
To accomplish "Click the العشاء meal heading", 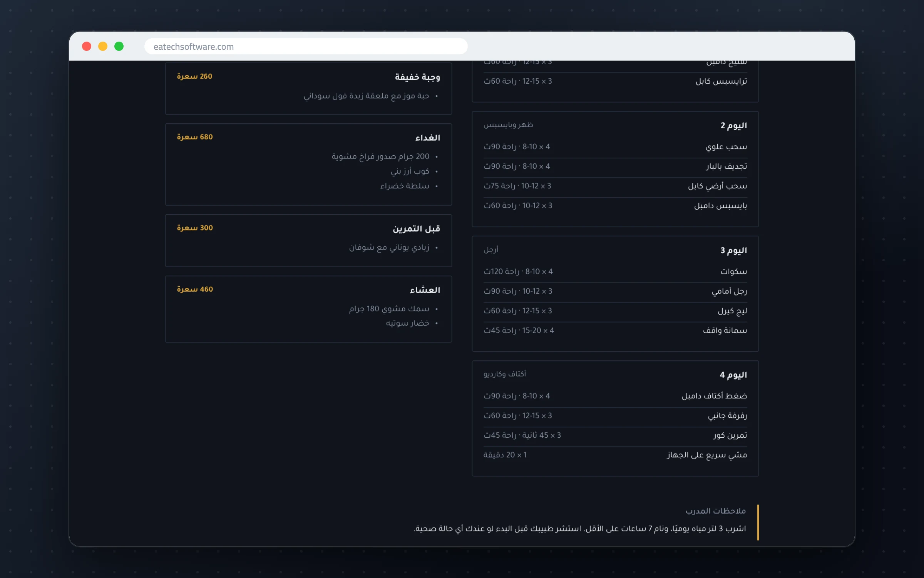I will point(425,290).
